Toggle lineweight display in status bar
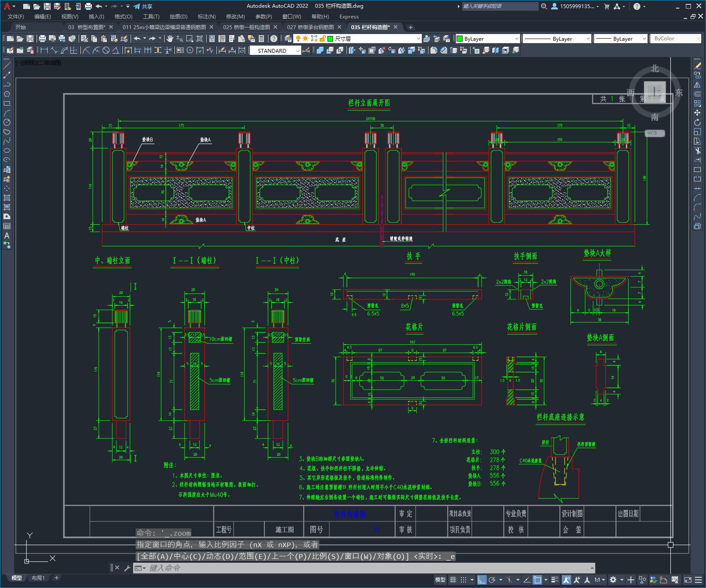Image resolution: width=706 pixels, height=588 pixels. tap(555, 579)
